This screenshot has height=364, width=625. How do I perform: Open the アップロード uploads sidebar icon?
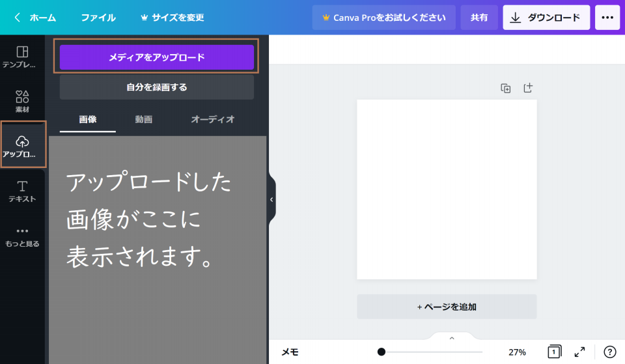point(23,145)
